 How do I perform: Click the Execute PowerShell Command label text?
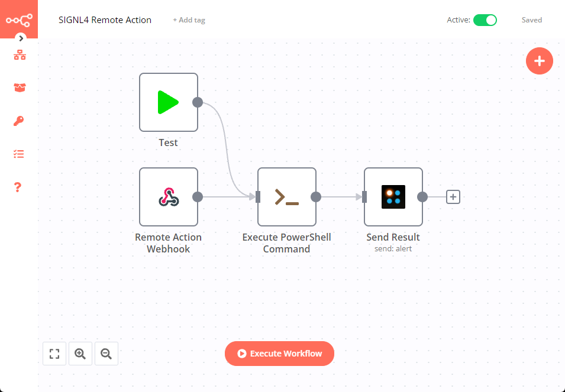pos(286,243)
